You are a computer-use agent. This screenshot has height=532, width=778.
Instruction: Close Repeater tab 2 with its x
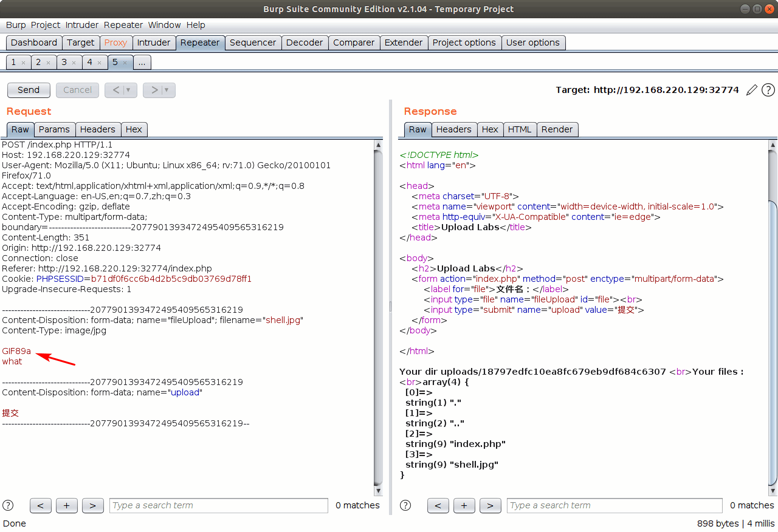point(49,63)
